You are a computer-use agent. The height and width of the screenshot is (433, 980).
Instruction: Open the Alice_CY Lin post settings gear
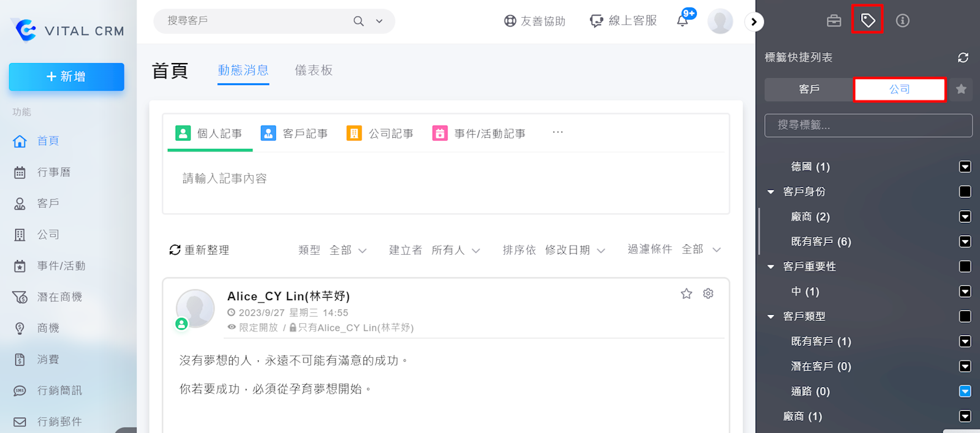click(x=708, y=293)
